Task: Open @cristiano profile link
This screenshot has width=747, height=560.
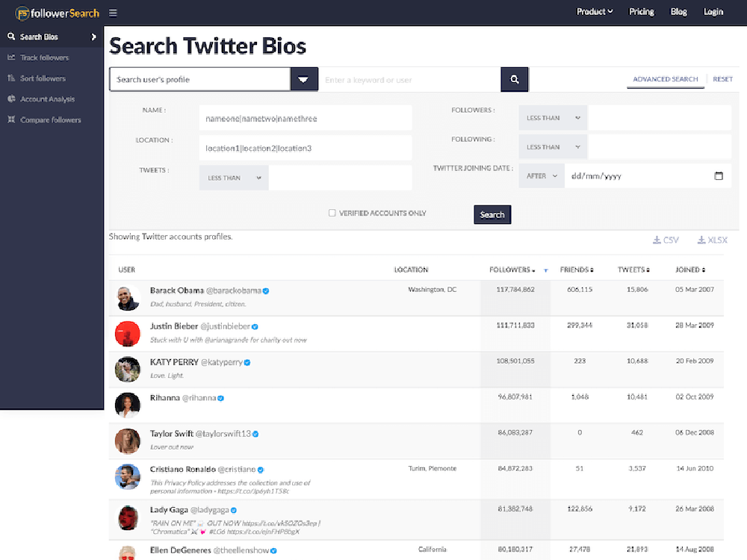Action: pos(237,469)
